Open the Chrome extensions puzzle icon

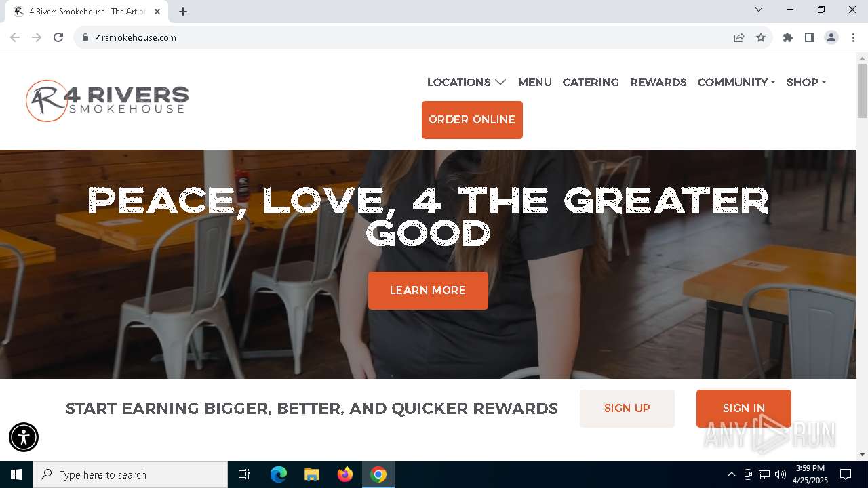click(x=788, y=37)
